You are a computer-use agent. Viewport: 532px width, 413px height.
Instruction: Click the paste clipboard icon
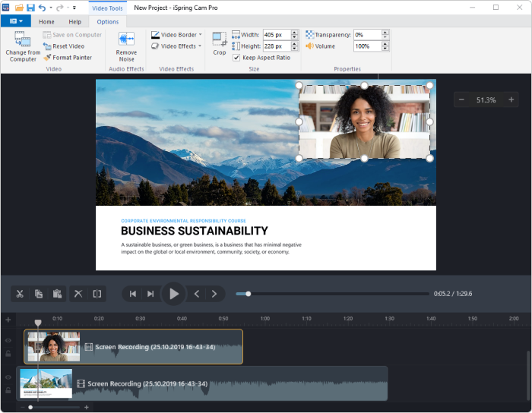tap(57, 294)
